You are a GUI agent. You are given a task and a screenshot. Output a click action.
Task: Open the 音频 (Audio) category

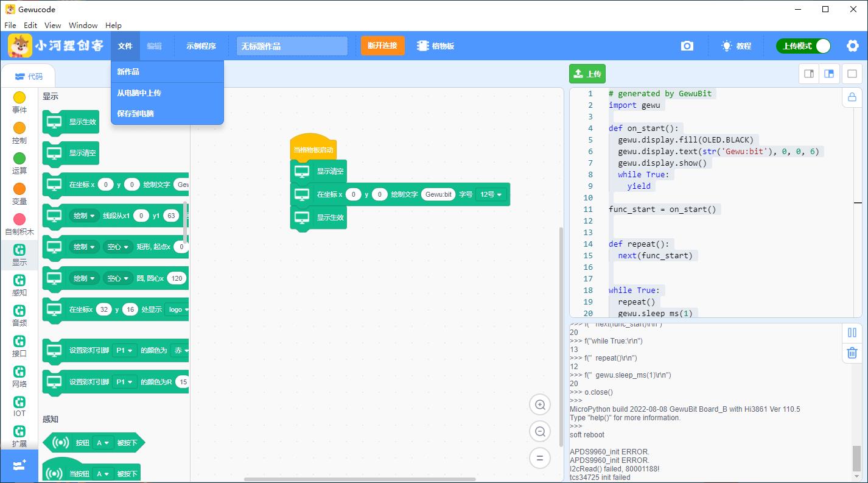pos(19,316)
